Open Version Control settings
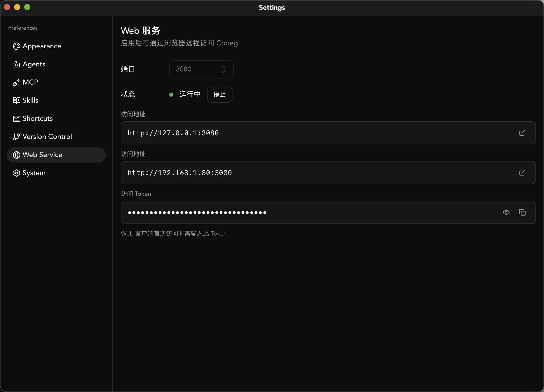The image size is (544, 392). click(x=56, y=137)
